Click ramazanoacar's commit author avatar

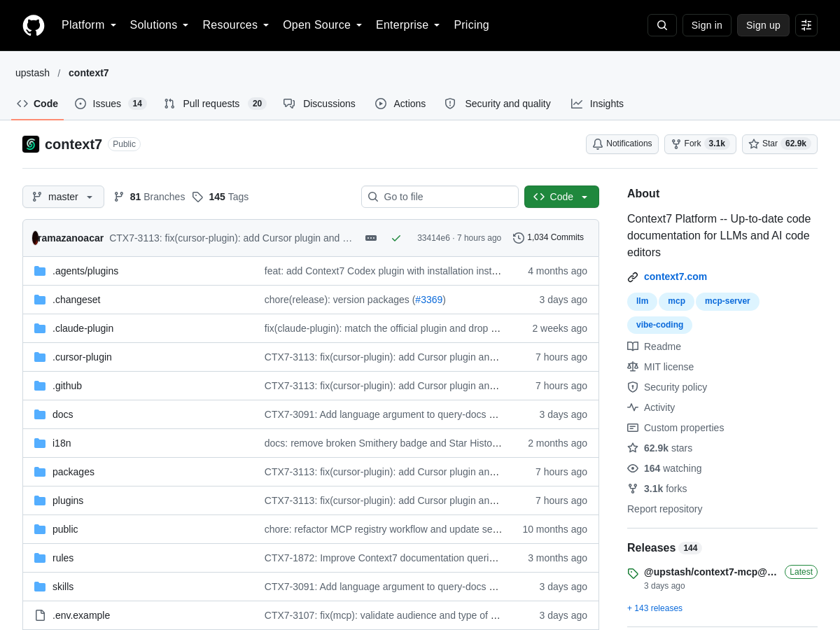click(x=35, y=238)
